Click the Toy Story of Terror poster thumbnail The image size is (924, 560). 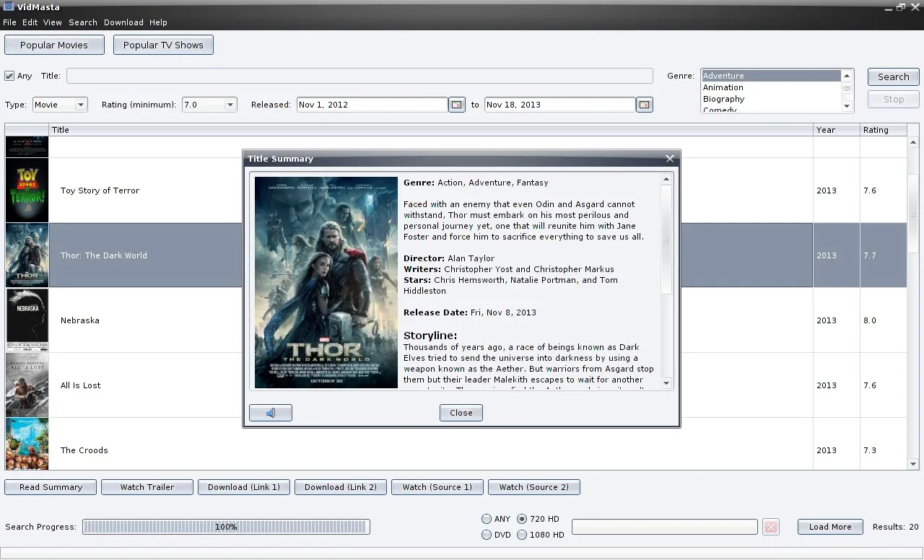pos(27,191)
